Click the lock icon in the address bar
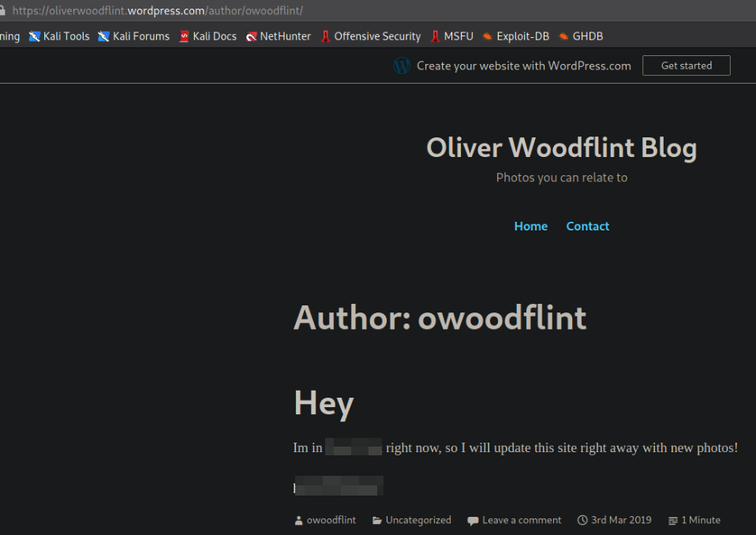This screenshot has height=535, width=756. coord(2,10)
